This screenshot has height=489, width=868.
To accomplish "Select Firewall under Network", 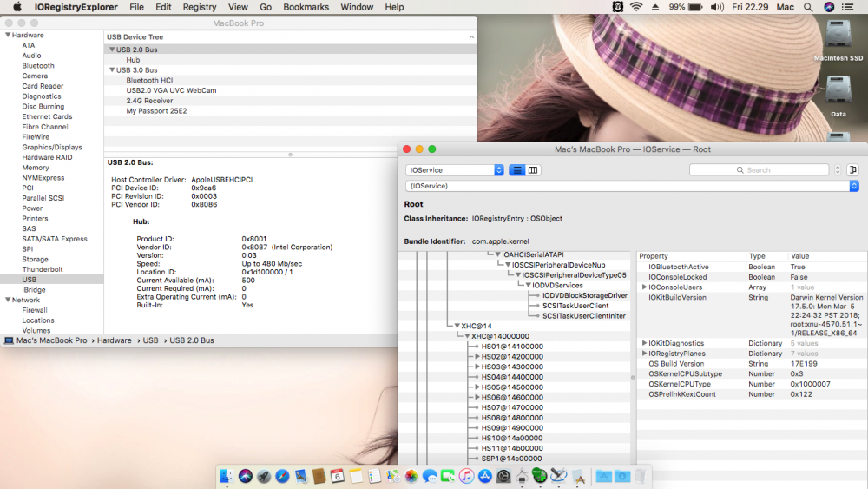I will [x=35, y=310].
